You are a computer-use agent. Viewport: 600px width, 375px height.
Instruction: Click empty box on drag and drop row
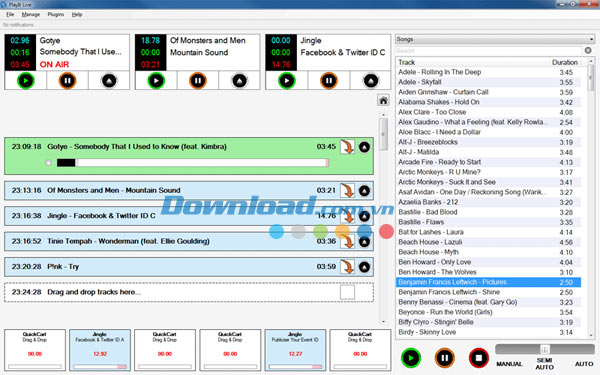(x=347, y=292)
